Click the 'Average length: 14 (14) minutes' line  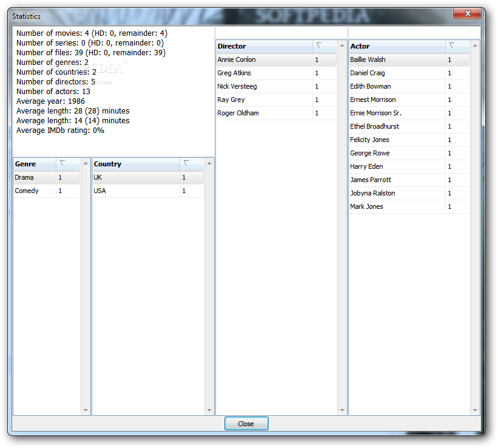point(73,121)
